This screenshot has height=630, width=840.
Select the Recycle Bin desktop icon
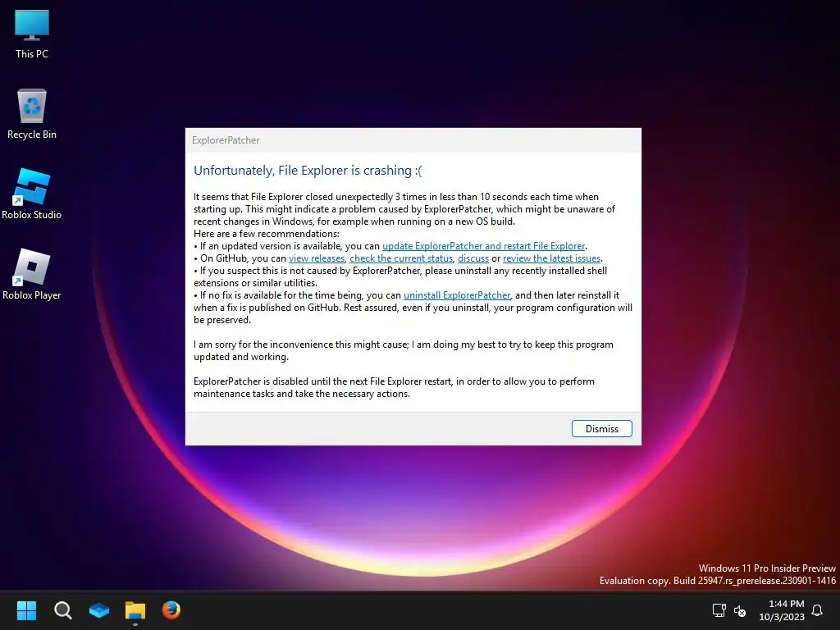(32, 114)
